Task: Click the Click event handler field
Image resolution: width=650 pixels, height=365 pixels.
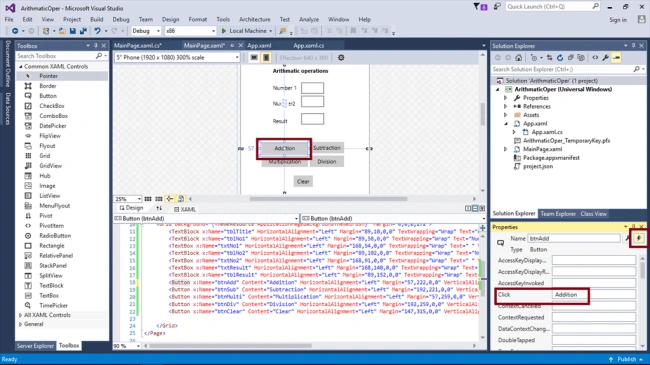Action: (x=593, y=295)
